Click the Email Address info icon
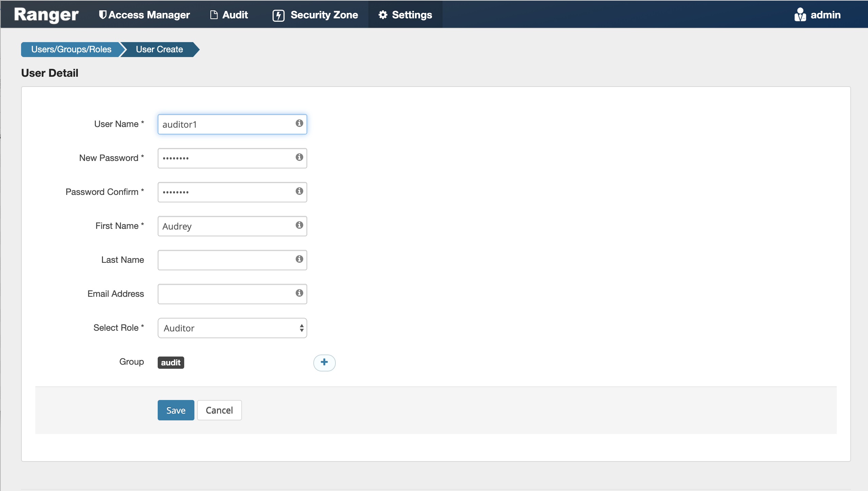Screen dimensions: 868x491 pos(299,293)
